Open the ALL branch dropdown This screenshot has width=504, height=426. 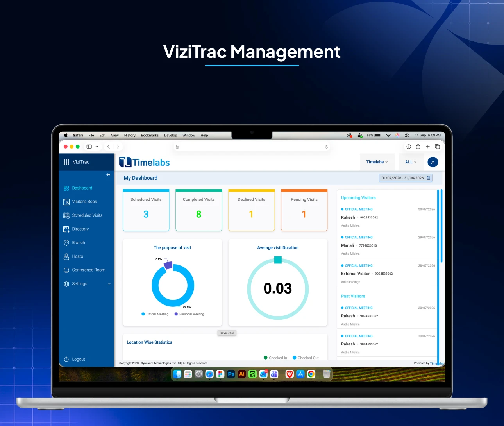pos(411,162)
